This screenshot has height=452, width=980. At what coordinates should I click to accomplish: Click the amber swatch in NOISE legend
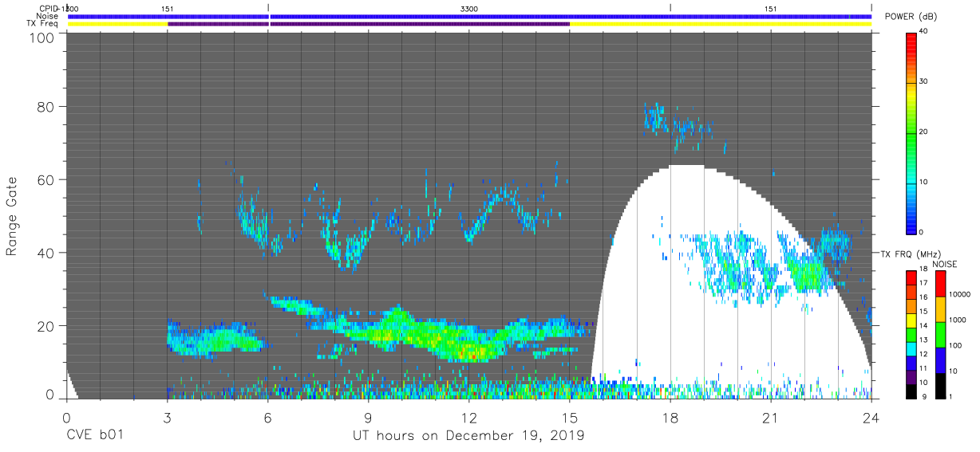[941, 309]
